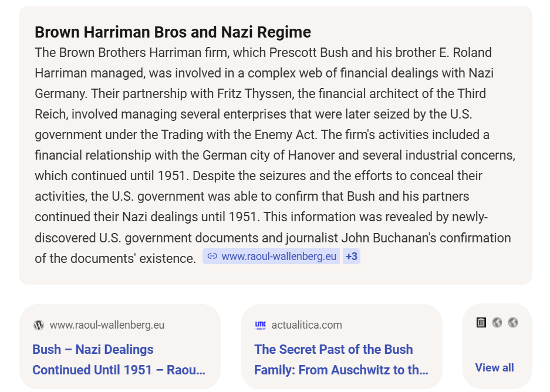
Task: Click the black archive building favicon
Action: coord(481,322)
